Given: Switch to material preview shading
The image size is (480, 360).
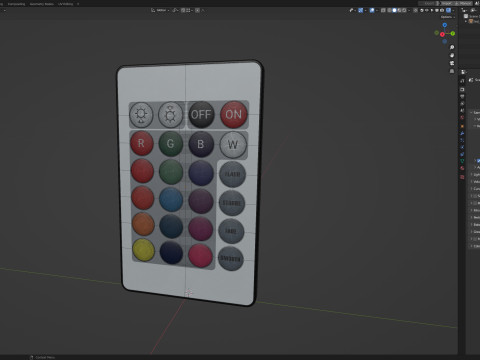Looking at the screenshot, I should 399,10.
